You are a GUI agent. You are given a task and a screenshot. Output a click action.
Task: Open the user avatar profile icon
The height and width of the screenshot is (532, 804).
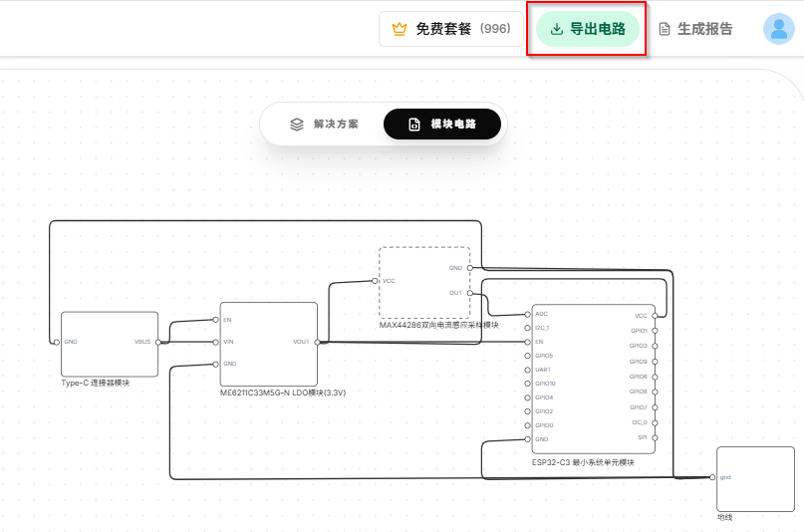[x=778, y=29]
